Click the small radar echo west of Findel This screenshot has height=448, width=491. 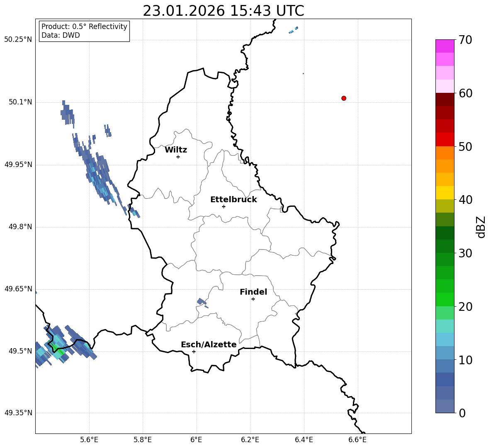[202, 302]
